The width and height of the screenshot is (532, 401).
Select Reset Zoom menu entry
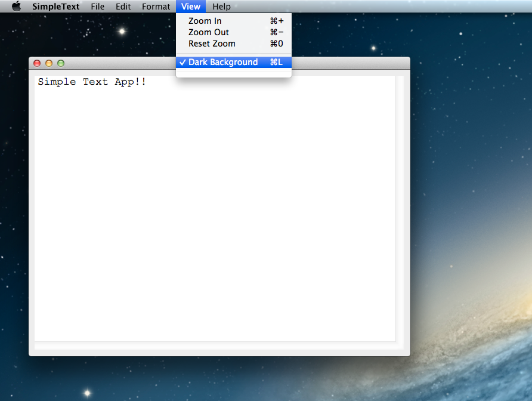click(234, 44)
